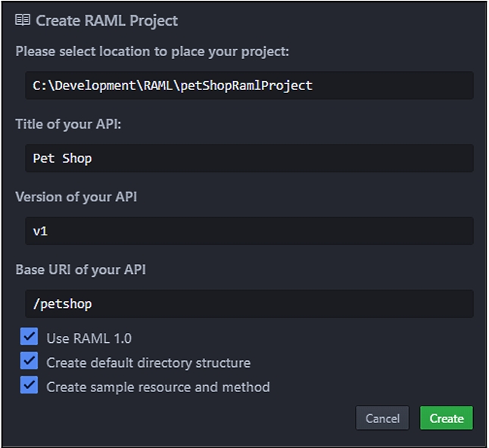Image resolution: width=489 pixels, height=448 pixels.
Task: Click the Create RAML Project dialog title
Action: click(107, 20)
